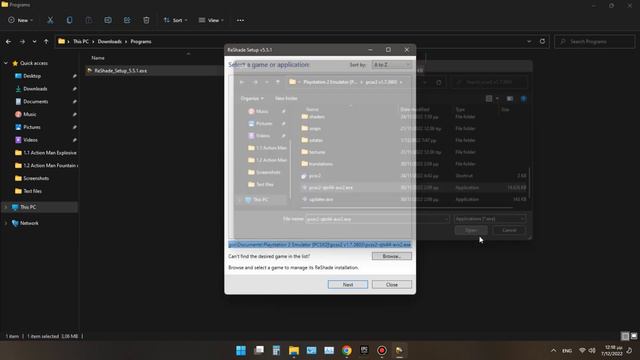The width and height of the screenshot is (640, 360).
Task: Open the See more ellipsis menu
Action: [240, 20]
